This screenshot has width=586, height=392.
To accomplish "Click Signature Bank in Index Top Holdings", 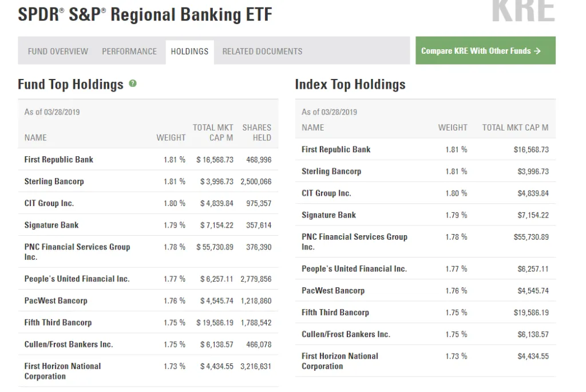I will [x=328, y=215].
